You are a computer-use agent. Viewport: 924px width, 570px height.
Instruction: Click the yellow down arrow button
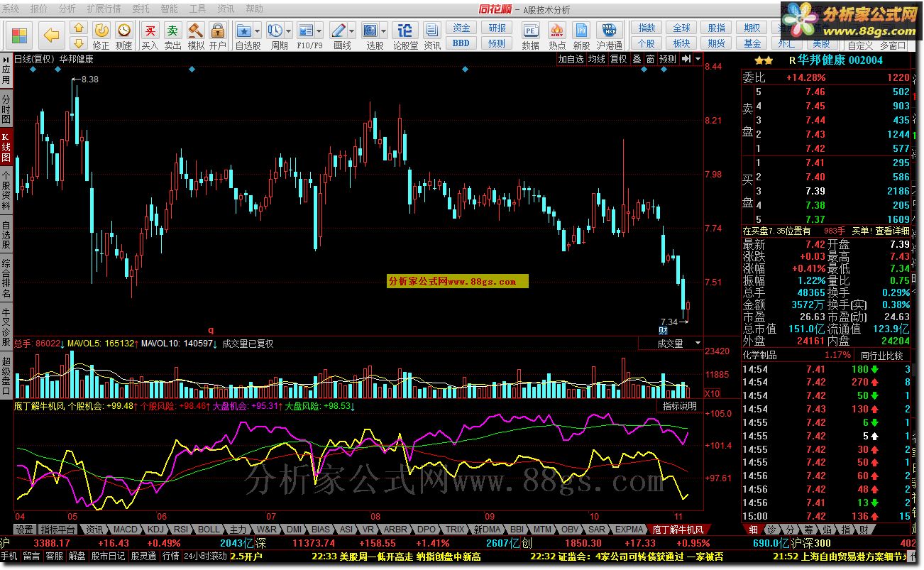coord(79,43)
